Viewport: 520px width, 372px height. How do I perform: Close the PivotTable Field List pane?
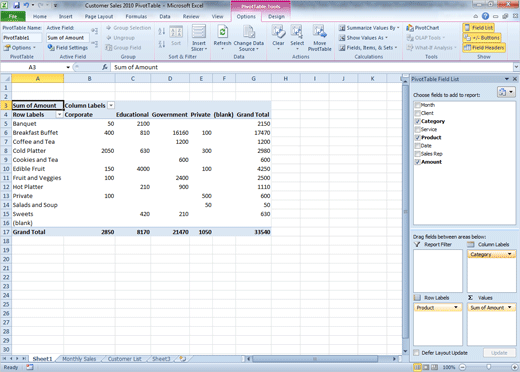pos(515,79)
